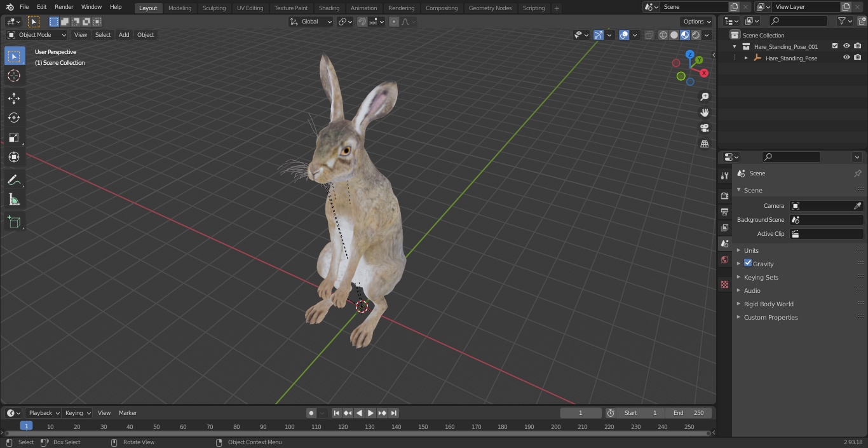This screenshot has height=448, width=868.
Task: Switch to rendered viewport shading
Action: pyautogui.click(x=696, y=35)
